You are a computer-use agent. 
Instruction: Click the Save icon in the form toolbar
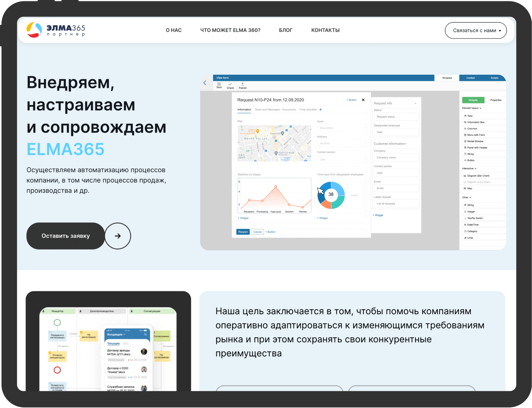click(219, 85)
